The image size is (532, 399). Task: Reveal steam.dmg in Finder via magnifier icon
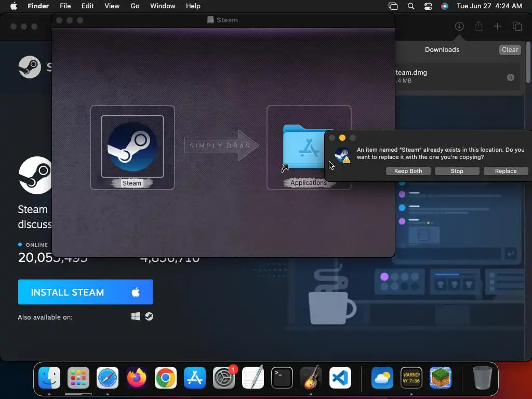pyautogui.click(x=511, y=77)
